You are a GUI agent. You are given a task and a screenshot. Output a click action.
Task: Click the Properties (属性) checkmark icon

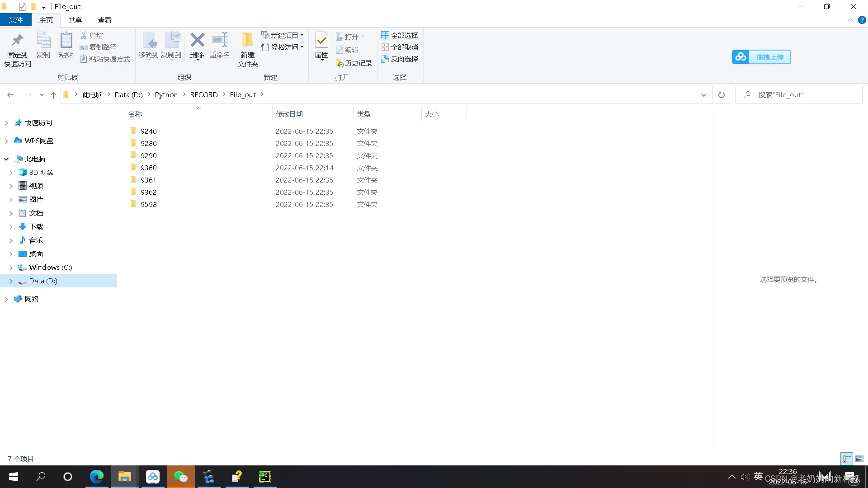coord(321,41)
